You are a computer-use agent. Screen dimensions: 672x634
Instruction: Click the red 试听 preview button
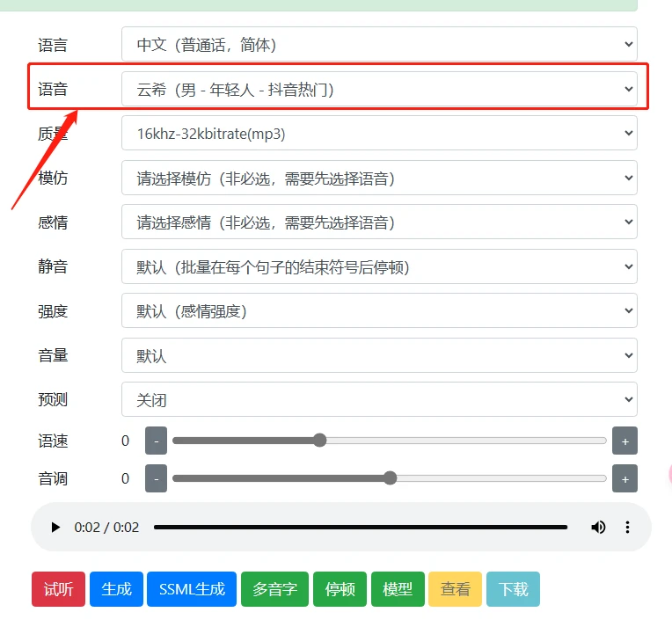pos(58,589)
